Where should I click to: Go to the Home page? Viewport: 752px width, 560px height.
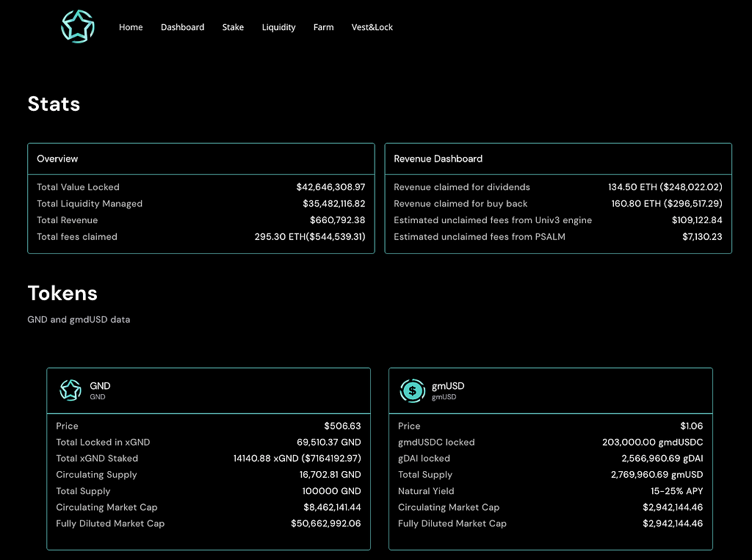point(131,27)
